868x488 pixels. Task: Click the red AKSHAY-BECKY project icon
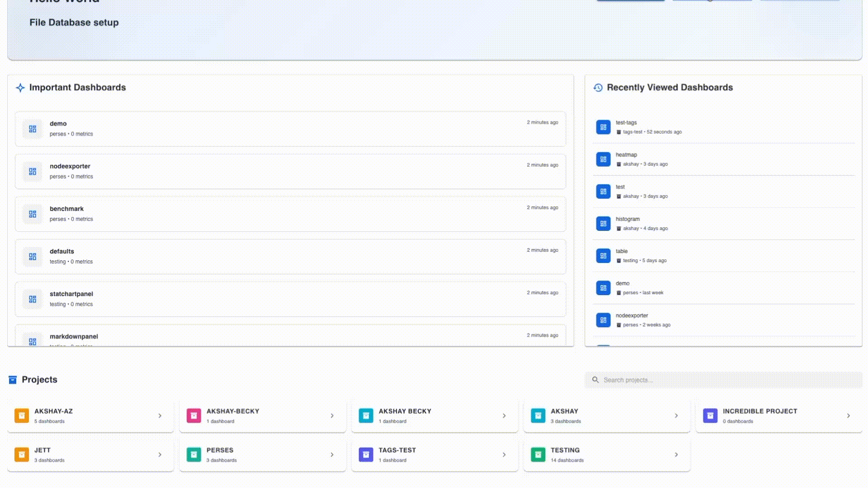point(194,416)
